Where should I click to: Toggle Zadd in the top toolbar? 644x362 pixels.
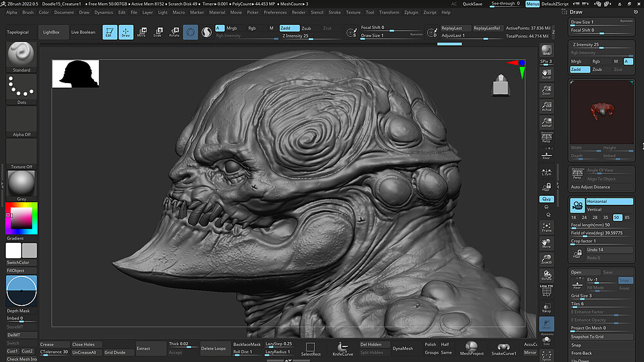point(289,28)
